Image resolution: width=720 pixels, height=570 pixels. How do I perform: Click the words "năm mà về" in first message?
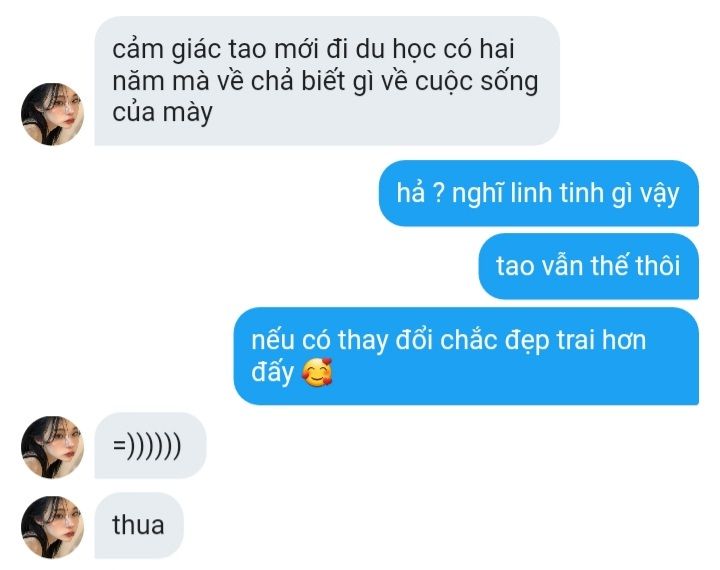click(x=178, y=81)
